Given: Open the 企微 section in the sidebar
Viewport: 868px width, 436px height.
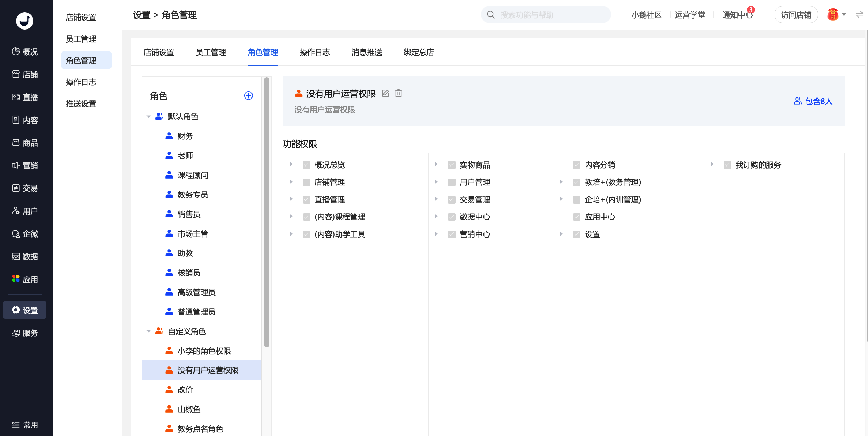Looking at the screenshot, I should pos(25,234).
